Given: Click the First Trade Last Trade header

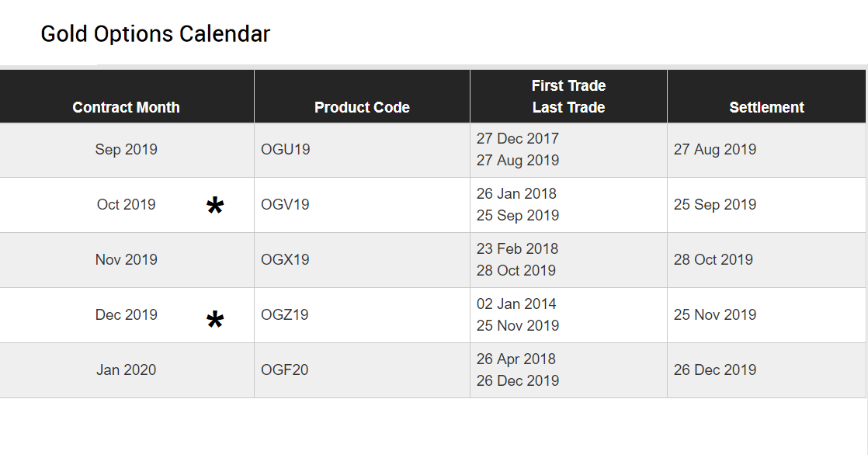Looking at the screenshot, I should [x=568, y=97].
